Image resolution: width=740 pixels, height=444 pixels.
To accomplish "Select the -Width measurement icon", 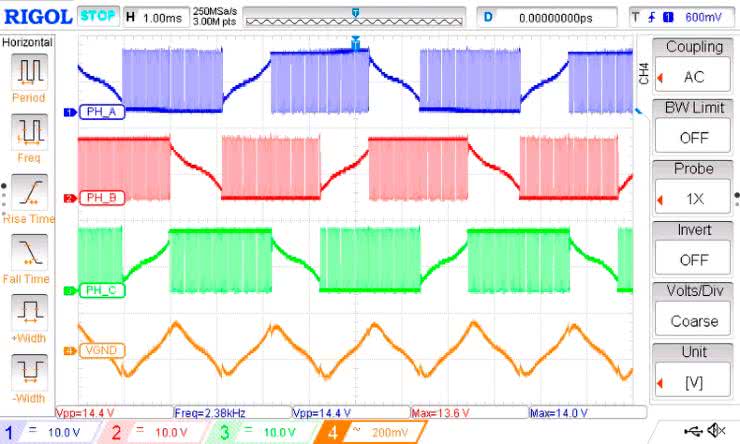I will [29, 372].
